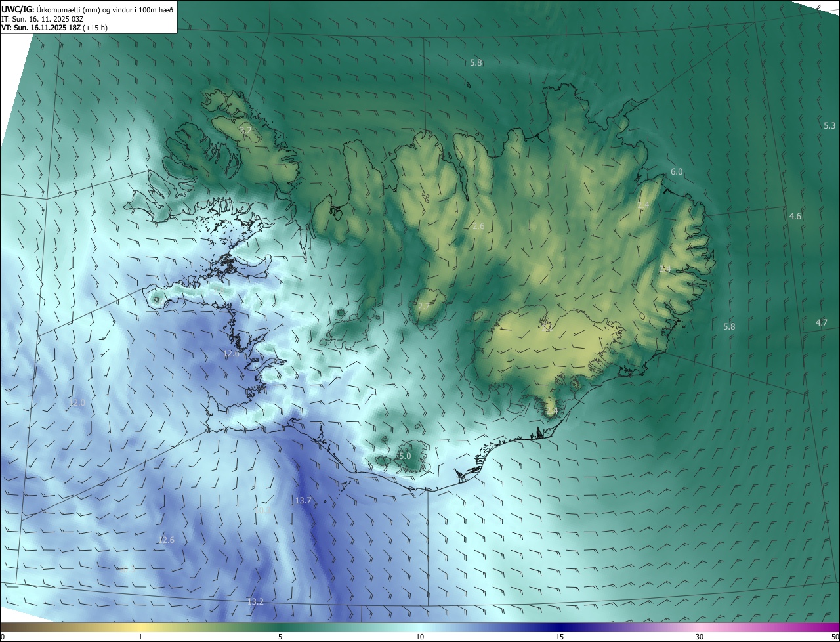Click the 6.0 value near the northeast coast

click(676, 171)
